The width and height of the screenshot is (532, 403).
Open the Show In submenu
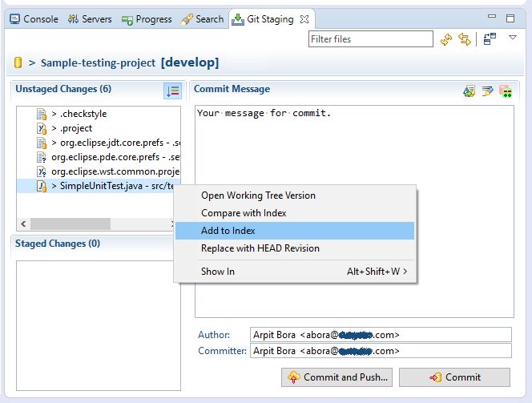coord(295,272)
